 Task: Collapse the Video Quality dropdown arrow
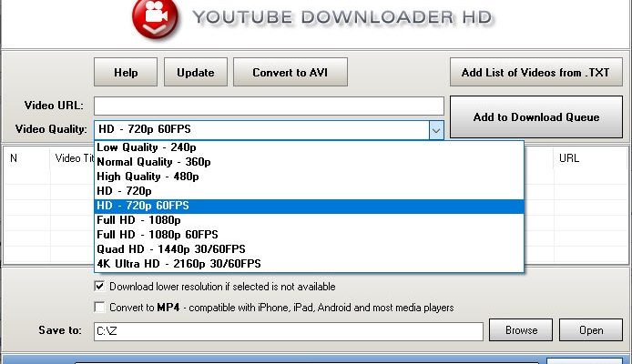[436, 130]
